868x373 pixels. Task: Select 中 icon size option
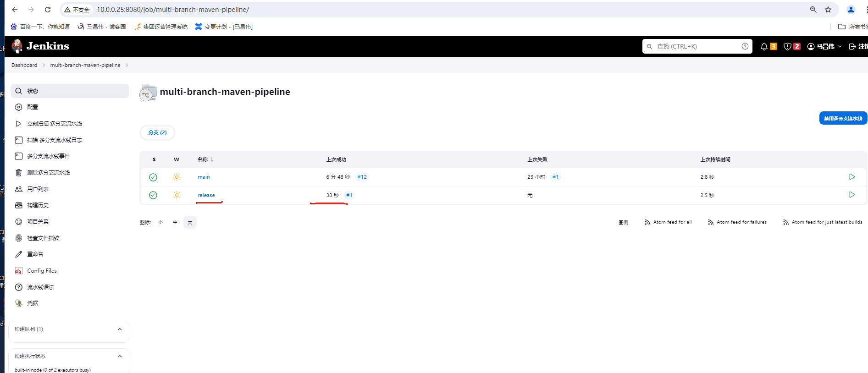pos(175,222)
